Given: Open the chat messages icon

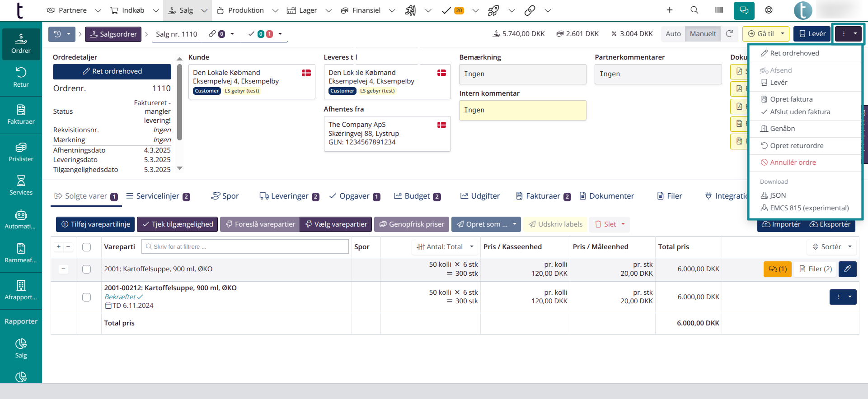Looking at the screenshot, I should (744, 10).
